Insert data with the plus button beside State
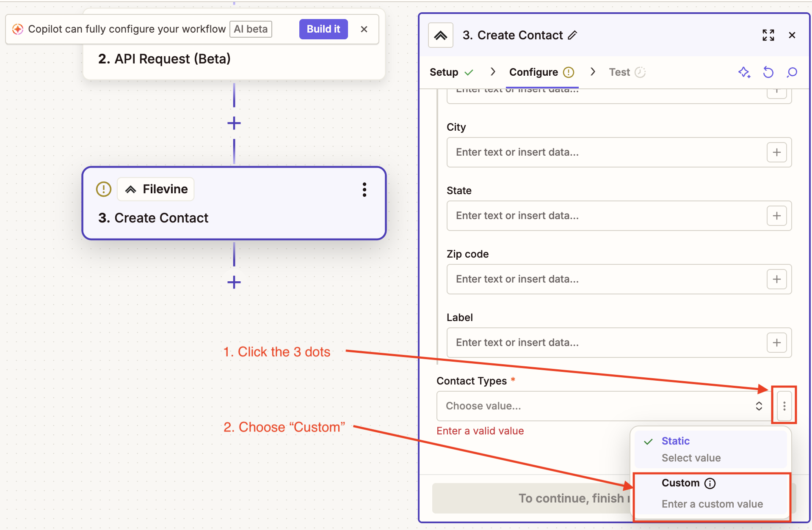812x530 pixels. 776,215
